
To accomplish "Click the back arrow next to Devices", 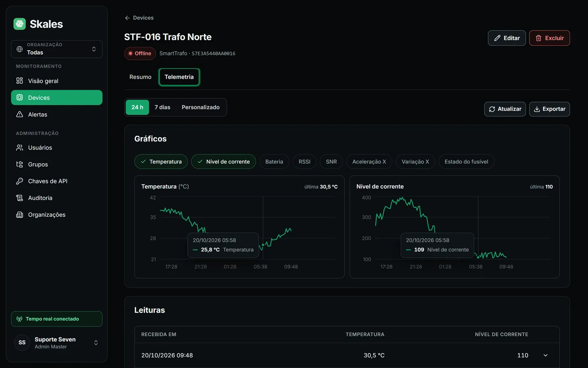I will click(127, 18).
